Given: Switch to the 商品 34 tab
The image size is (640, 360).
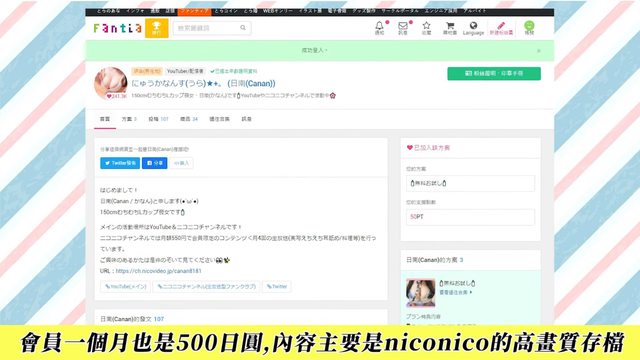Looking at the screenshot, I should [x=189, y=119].
